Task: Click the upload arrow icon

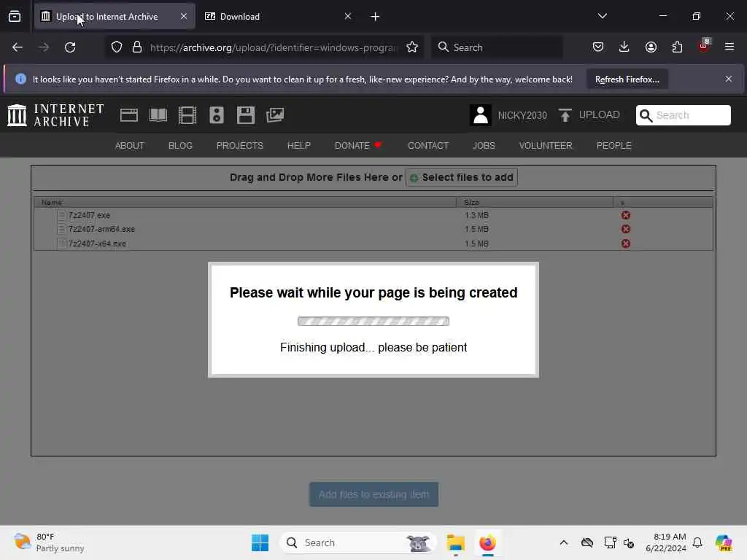Action: point(565,115)
